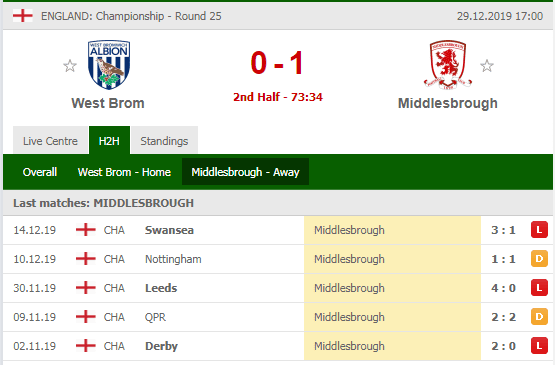Click the red L badge for Swansea match

(539, 230)
